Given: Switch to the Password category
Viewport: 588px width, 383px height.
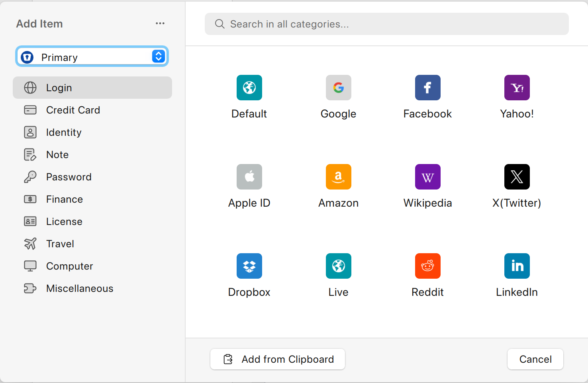Looking at the screenshot, I should pos(92,177).
